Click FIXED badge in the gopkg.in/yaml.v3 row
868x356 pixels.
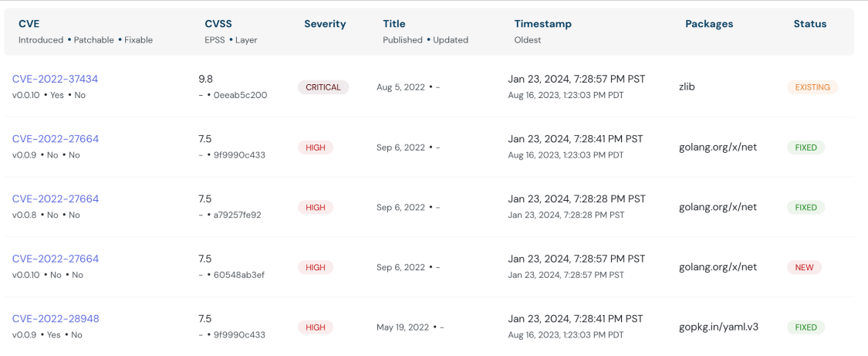point(806,327)
